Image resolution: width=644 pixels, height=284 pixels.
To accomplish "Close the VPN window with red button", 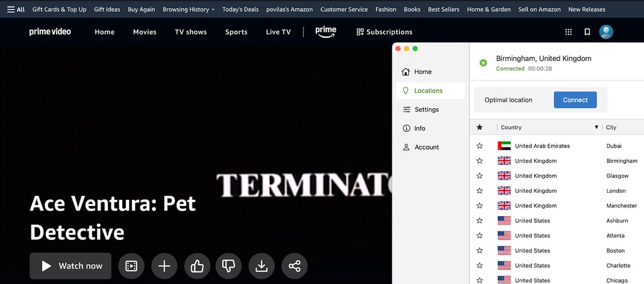I will 398,48.
